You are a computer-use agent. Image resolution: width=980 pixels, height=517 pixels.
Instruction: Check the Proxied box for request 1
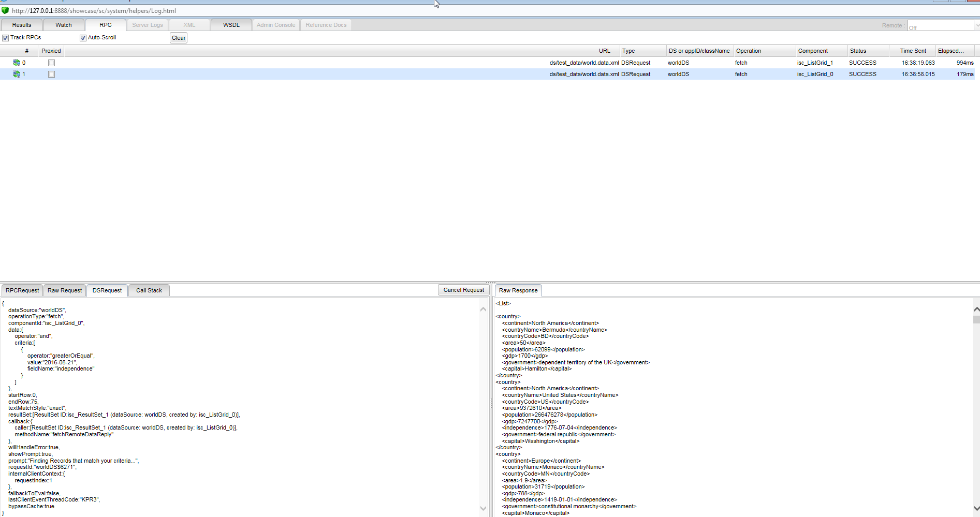coord(51,74)
